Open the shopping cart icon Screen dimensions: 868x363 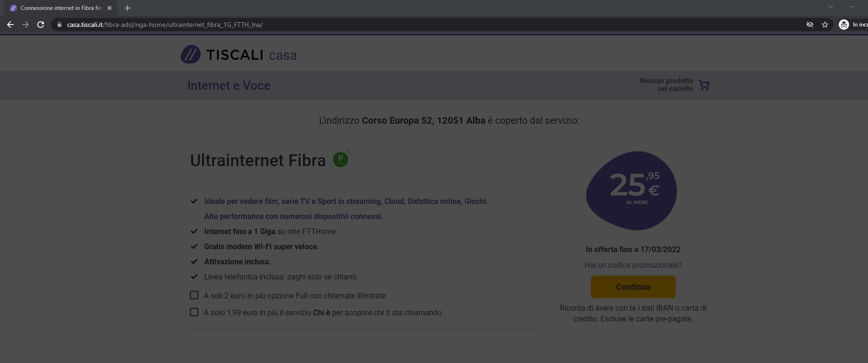[704, 85]
